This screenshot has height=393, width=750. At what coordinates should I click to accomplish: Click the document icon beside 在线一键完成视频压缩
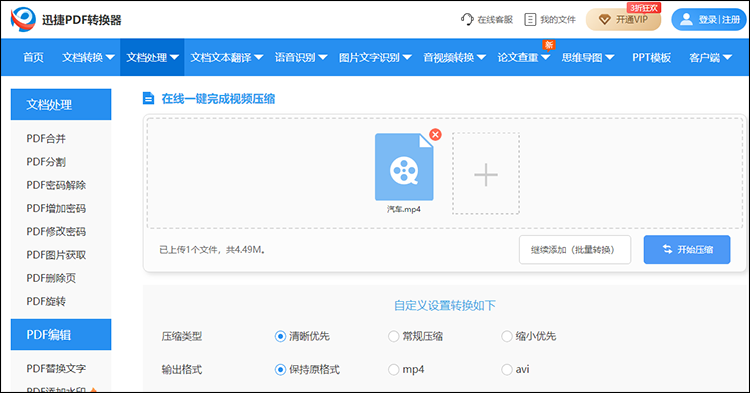[x=149, y=98]
